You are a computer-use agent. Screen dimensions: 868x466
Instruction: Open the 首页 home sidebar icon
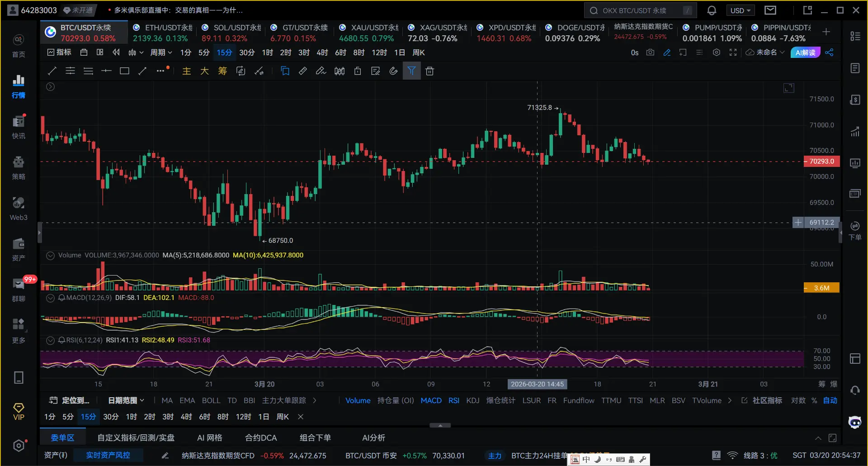(19, 46)
